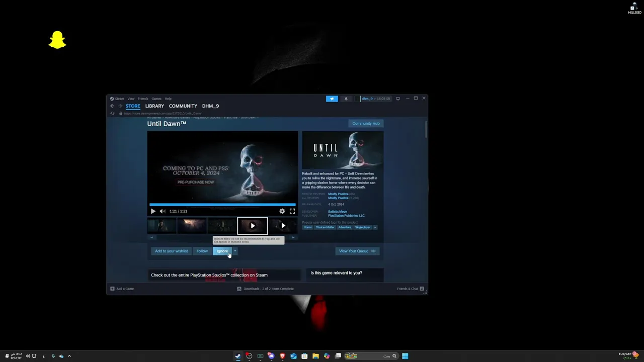Open the Help menu
Image resolution: width=644 pixels, height=362 pixels.
(x=168, y=99)
